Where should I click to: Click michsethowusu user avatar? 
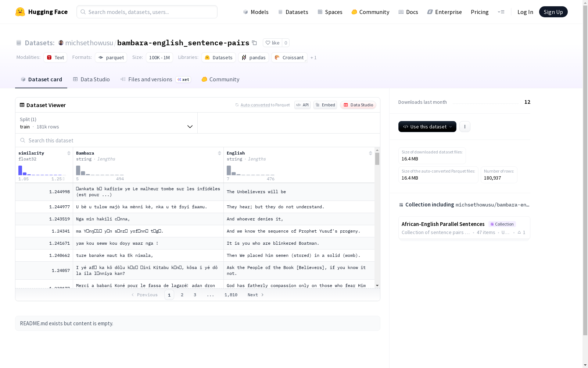click(x=61, y=43)
